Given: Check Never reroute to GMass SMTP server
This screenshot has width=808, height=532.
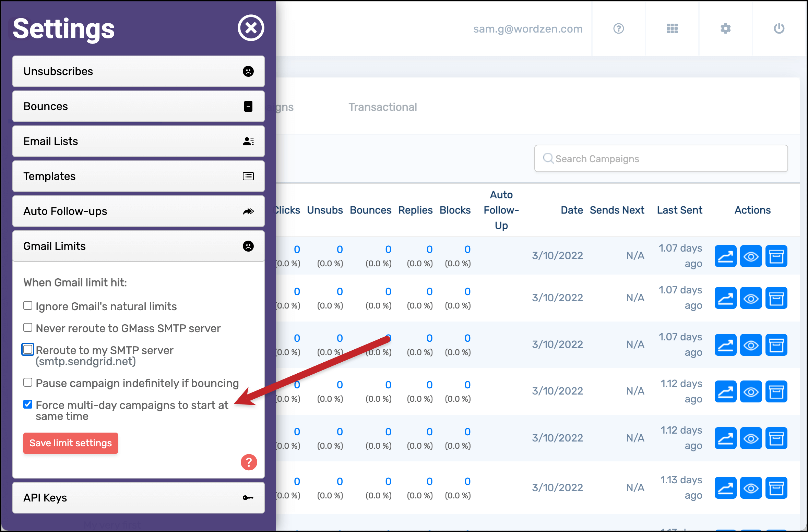Looking at the screenshot, I should (28, 327).
